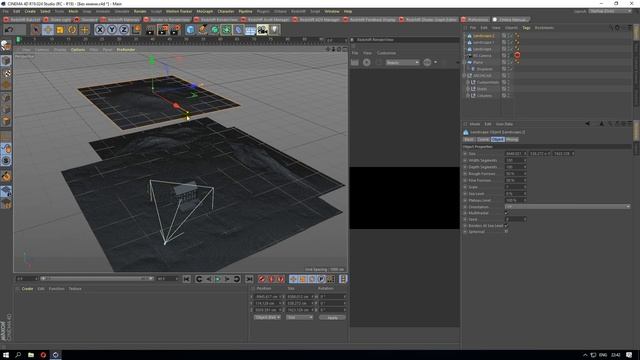The width and height of the screenshot is (640, 360).
Task: Toggle the X axis lock
Action: tap(100, 29)
